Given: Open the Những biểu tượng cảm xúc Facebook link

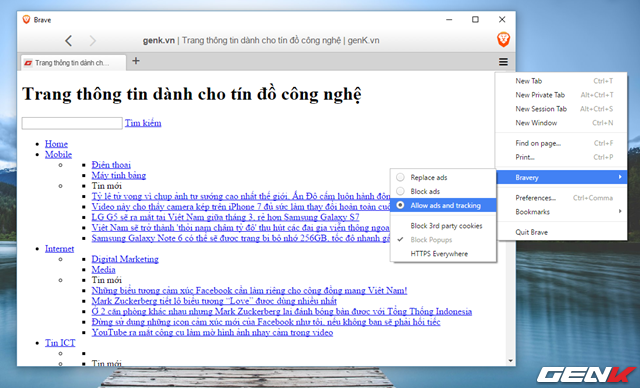Looking at the screenshot, I should (x=249, y=290).
